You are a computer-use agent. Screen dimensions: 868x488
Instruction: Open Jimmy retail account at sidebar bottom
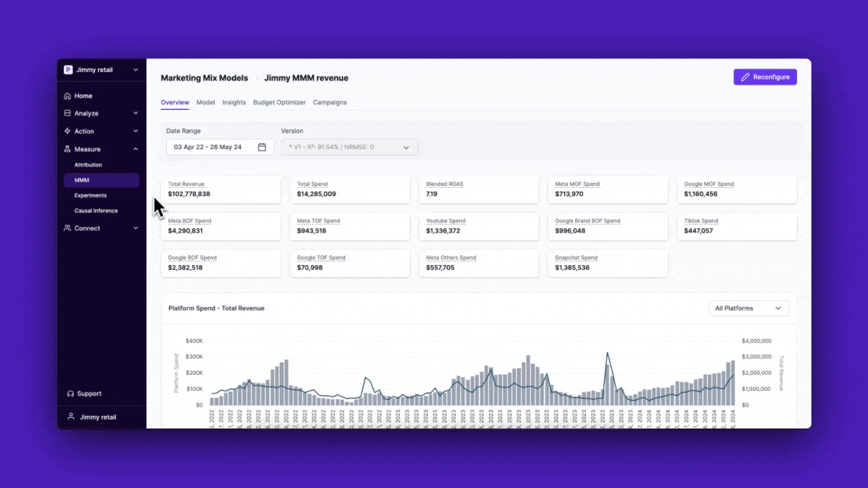[98, 417]
